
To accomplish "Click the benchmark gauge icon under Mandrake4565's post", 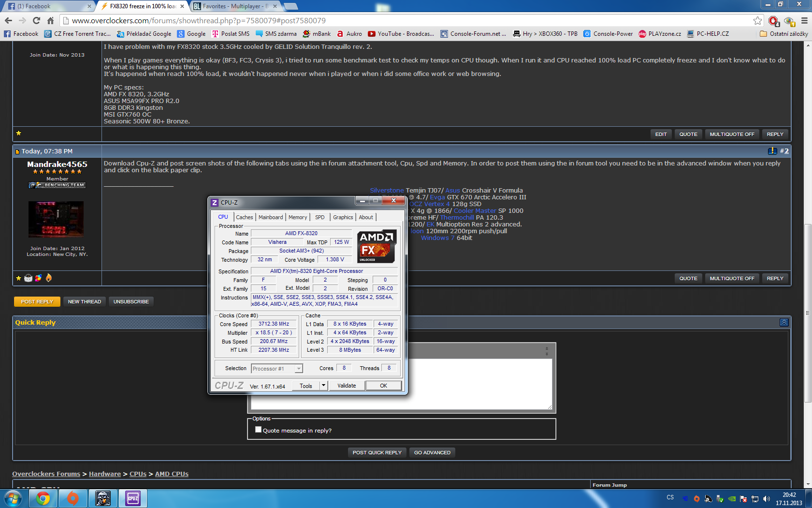I will [x=28, y=278].
